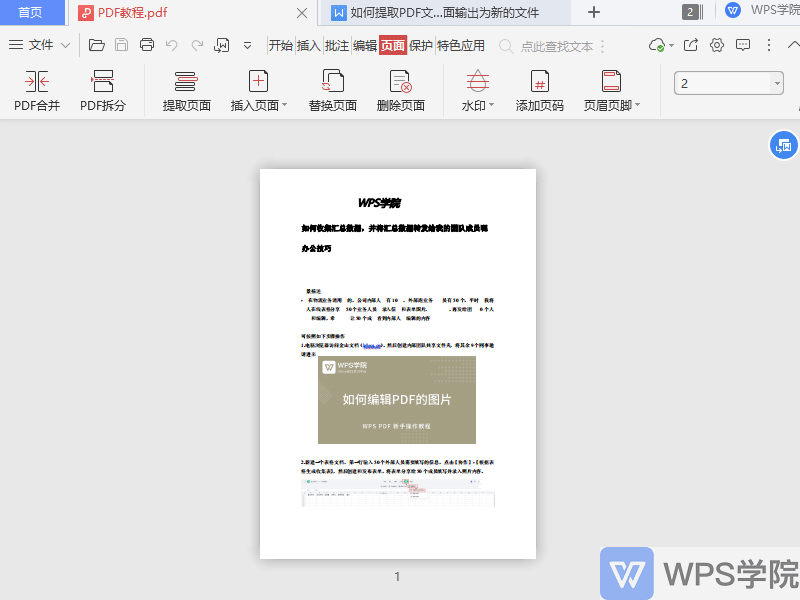Click the WPS account logo icon
This screenshot has width=800, height=600.
point(733,10)
